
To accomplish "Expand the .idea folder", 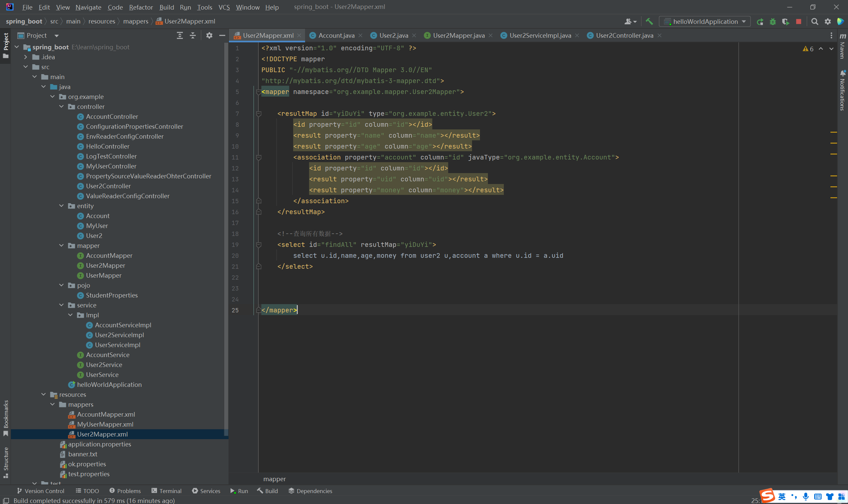I will (26, 57).
